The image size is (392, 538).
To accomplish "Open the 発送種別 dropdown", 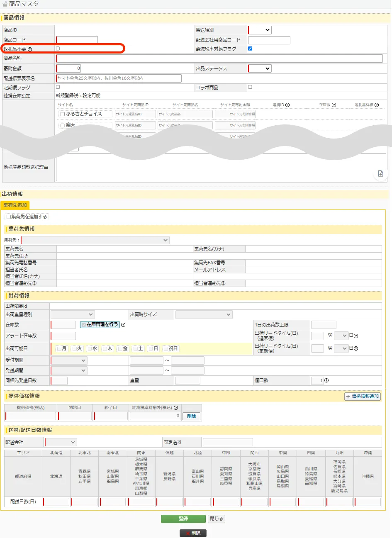I will (x=260, y=30).
